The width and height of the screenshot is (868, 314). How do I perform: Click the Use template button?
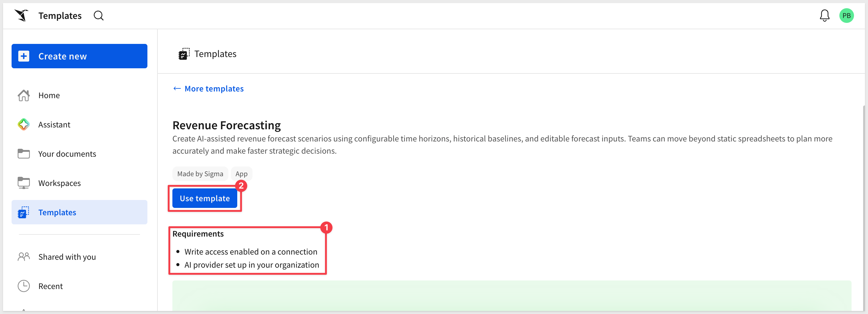(x=205, y=198)
